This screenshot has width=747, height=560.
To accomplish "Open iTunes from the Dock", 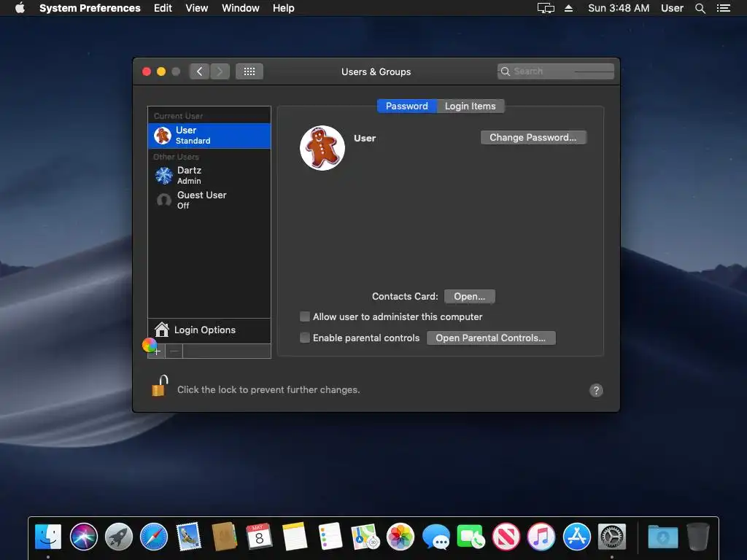I will pyautogui.click(x=541, y=537).
